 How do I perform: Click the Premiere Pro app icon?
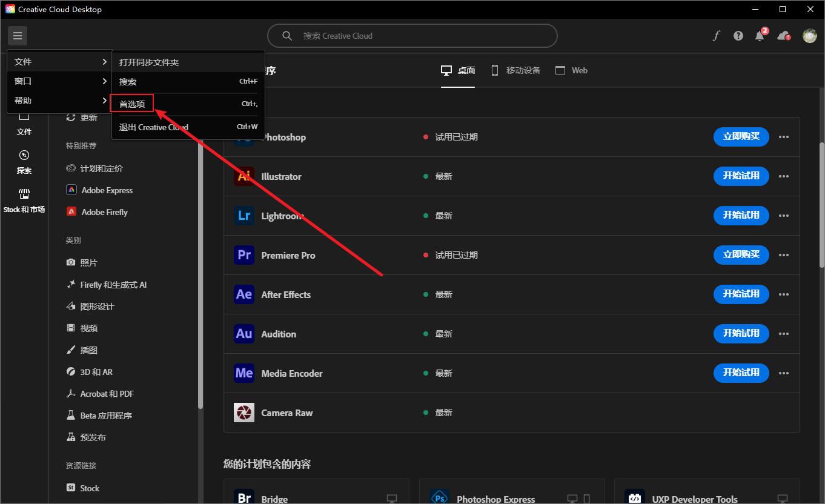click(244, 255)
